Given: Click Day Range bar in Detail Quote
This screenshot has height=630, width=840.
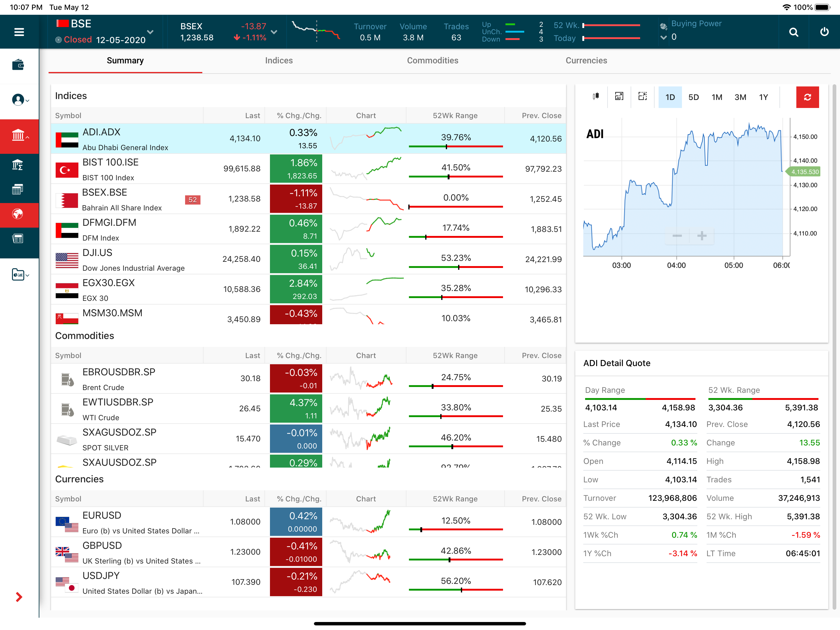Looking at the screenshot, I should (640, 399).
